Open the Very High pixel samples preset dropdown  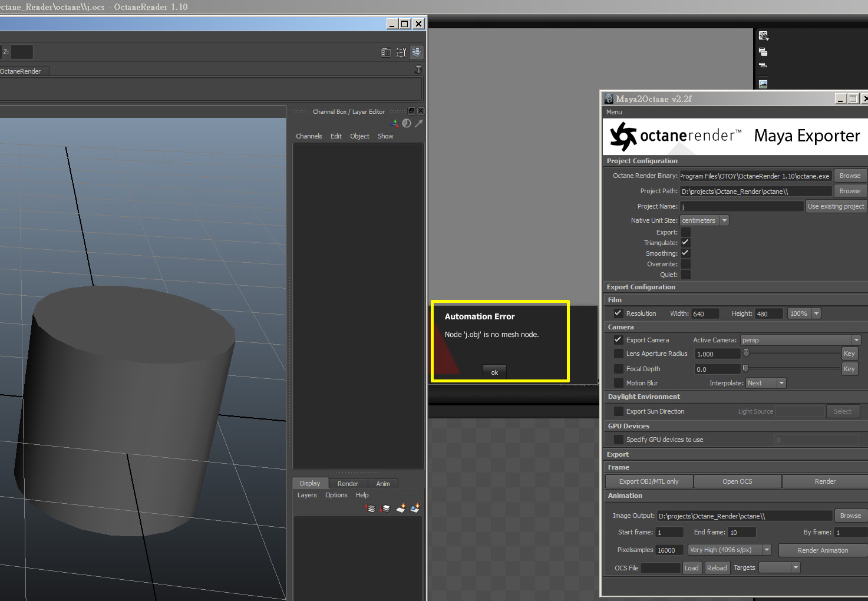730,550
